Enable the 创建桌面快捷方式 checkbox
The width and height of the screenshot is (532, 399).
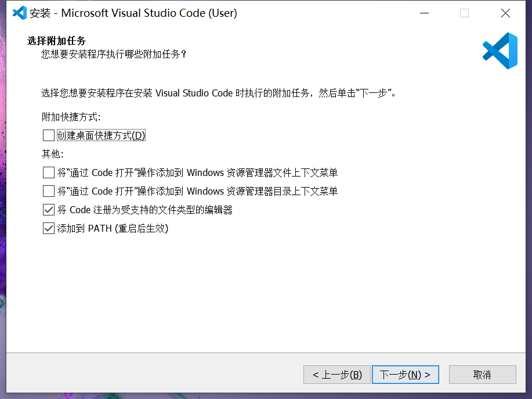point(49,135)
